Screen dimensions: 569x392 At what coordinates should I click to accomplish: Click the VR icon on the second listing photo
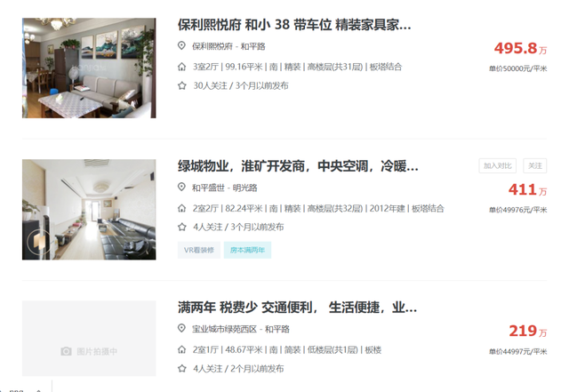click(38, 242)
